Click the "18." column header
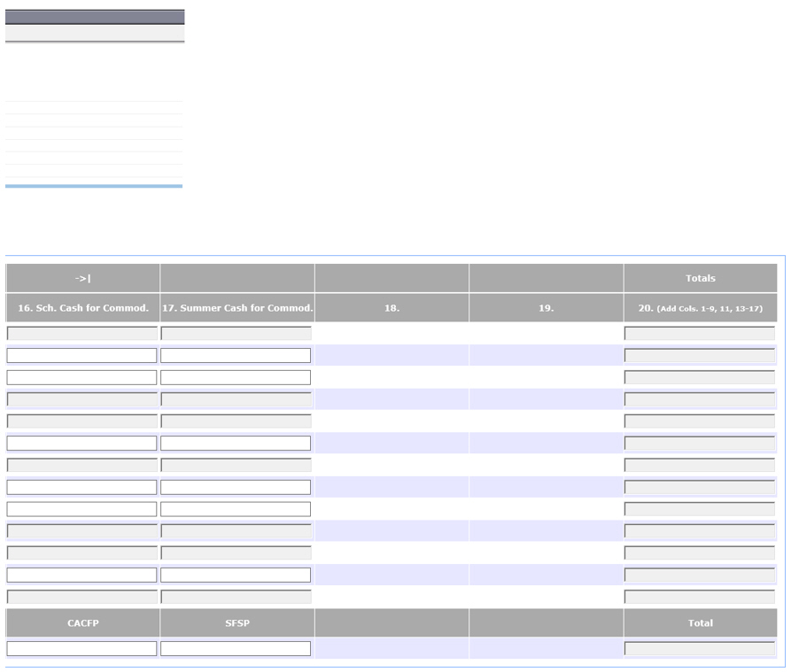 pos(392,308)
